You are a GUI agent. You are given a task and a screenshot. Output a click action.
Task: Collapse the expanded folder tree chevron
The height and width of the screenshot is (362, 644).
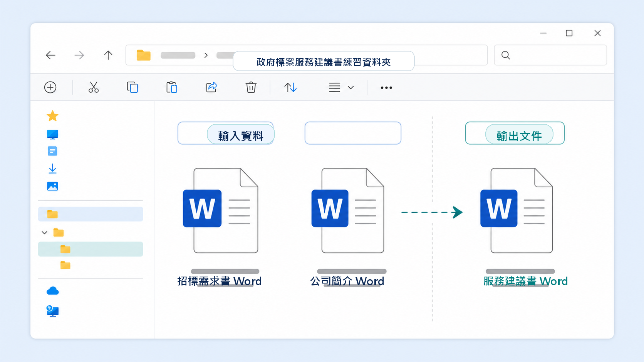(45, 232)
